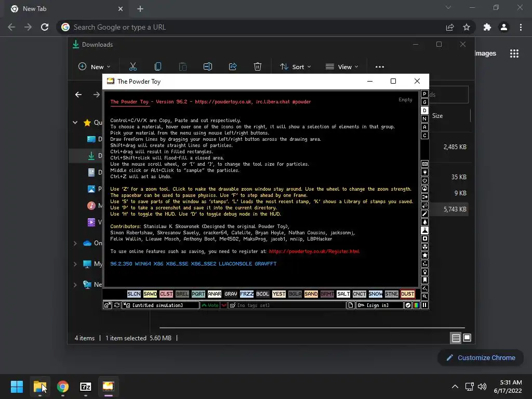This screenshot has width=532, height=399.
Task: Show hidden icons in system tray
Action: pyautogui.click(x=455, y=387)
